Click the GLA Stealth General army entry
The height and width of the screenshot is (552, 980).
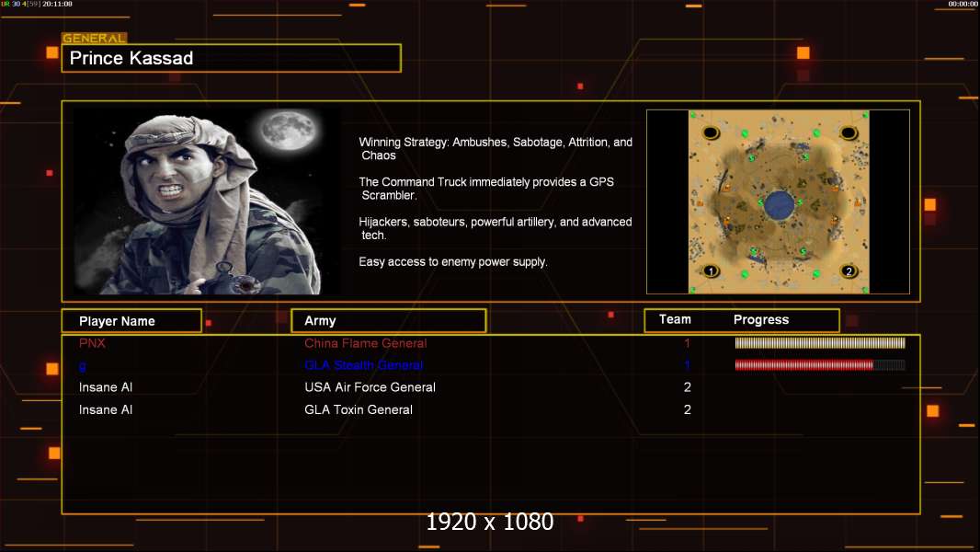click(364, 365)
